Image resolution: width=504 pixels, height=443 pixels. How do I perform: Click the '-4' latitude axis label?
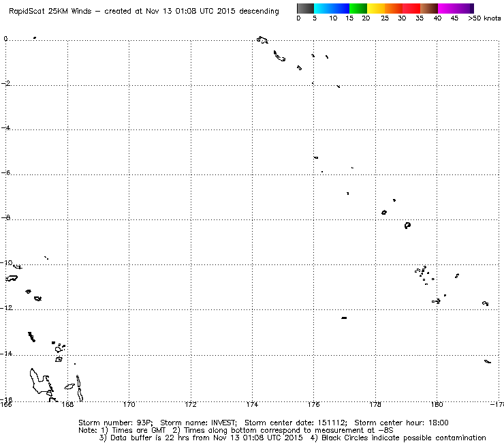[x=5, y=127]
